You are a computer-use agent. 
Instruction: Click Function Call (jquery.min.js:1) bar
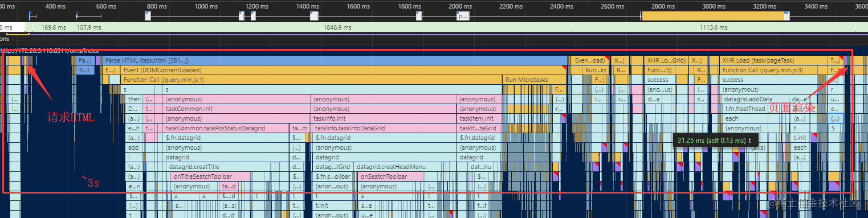311,80
